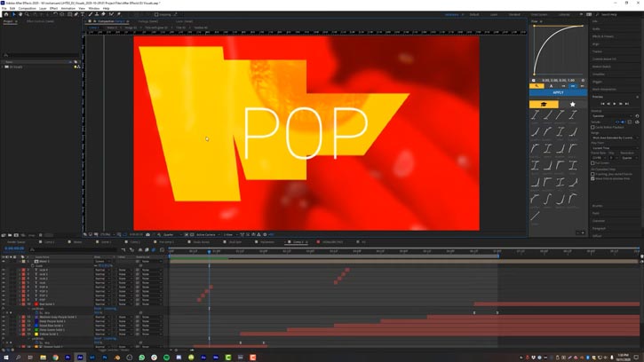Toggle If caching, play cached frames checkbox
The height and width of the screenshot is (362, 644).
[x=592, y=174]
